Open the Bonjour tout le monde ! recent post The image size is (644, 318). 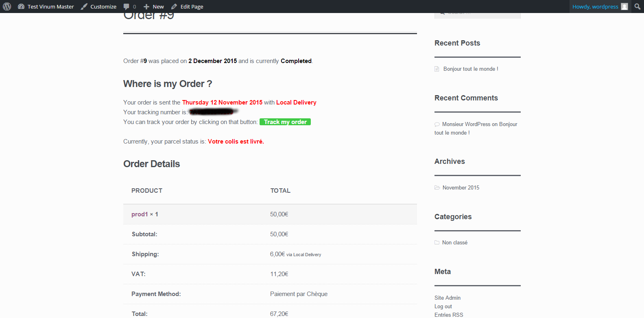(471, 69)
